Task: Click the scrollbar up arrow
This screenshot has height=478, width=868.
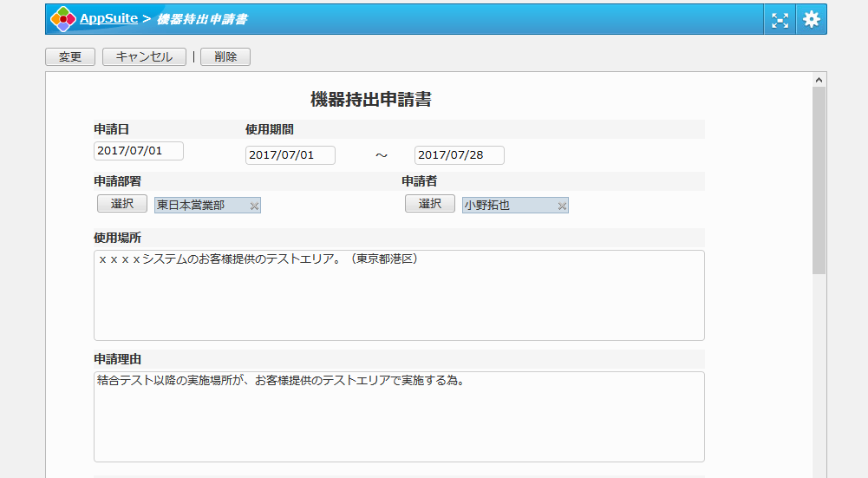Action: (x=819, y=80)
